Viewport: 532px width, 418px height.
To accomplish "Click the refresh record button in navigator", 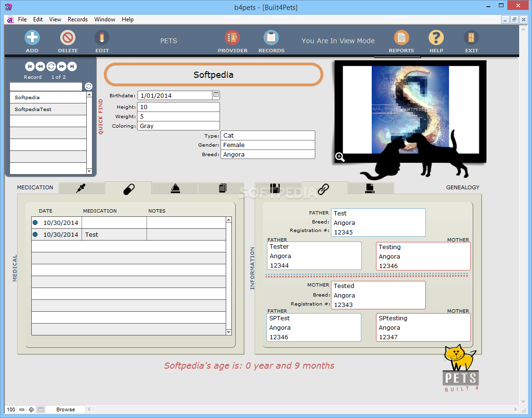I will [51, 66].
